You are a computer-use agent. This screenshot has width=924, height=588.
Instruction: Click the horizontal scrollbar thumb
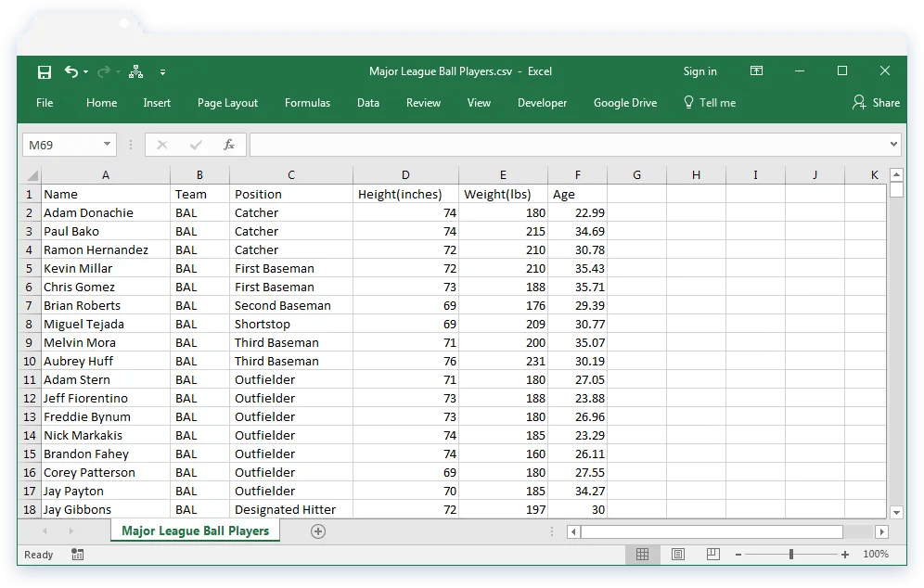712,532
